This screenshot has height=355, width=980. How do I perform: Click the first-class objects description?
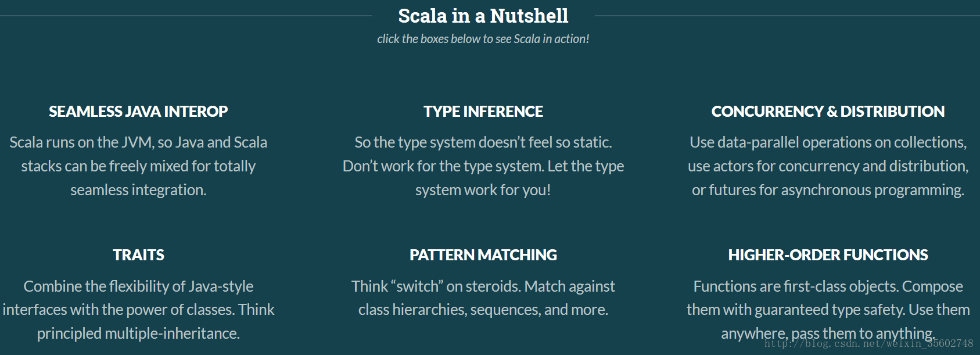click(828, 310)
